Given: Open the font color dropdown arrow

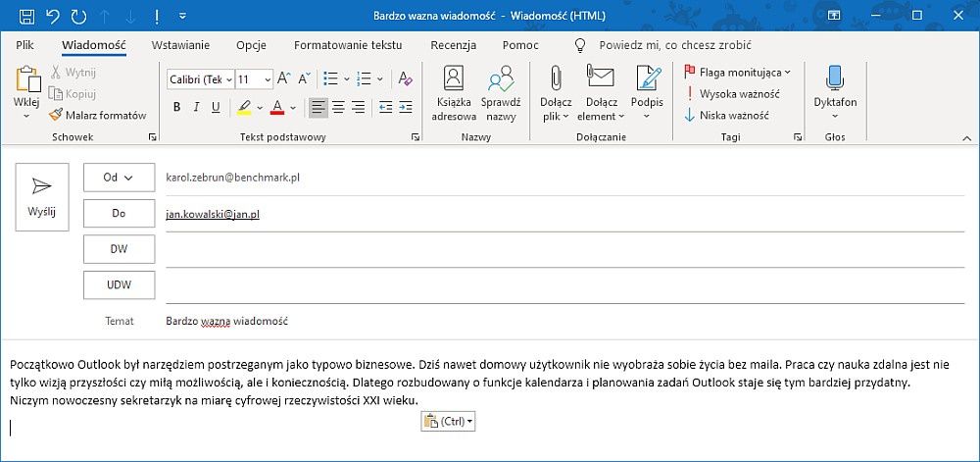Looking at the screenshot, I should (x=293, y=108).
